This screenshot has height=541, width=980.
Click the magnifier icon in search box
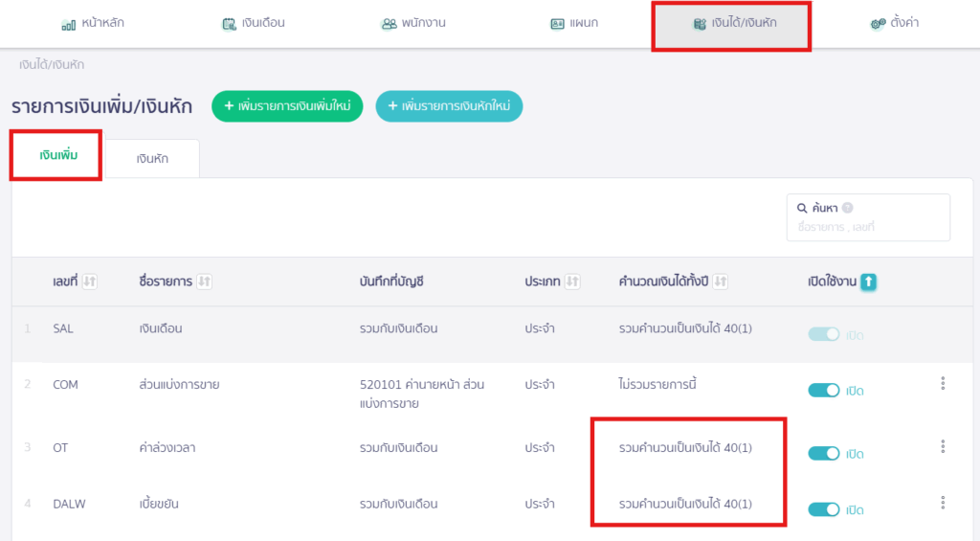tap(802, 208)
